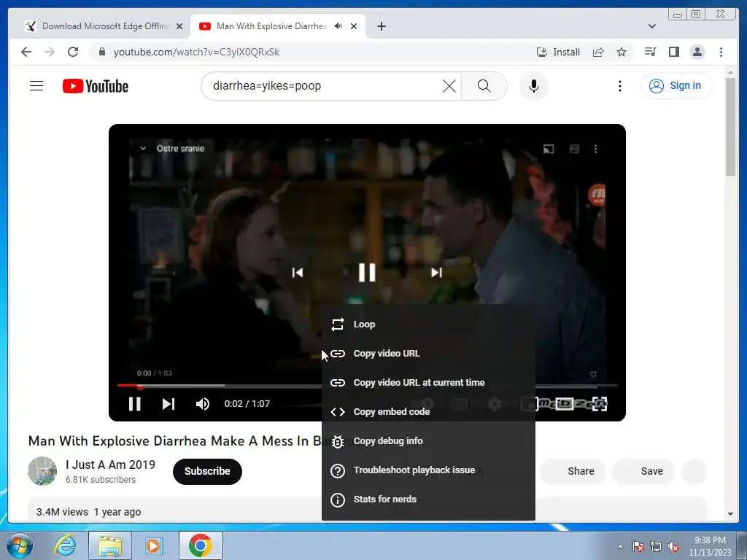Reload the page
This screenshot has width=747, height=560.
pos(73,52)
